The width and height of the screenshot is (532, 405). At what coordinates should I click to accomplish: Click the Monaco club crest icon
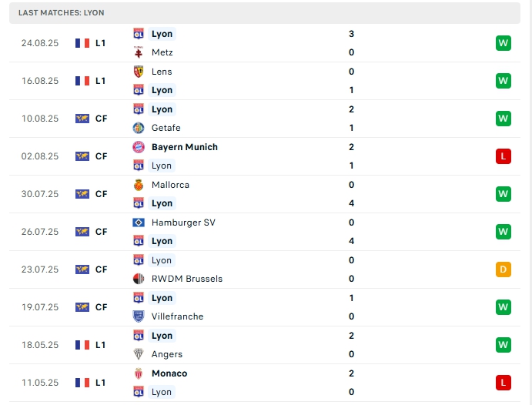pyautogui.click(x=139, y=373)
